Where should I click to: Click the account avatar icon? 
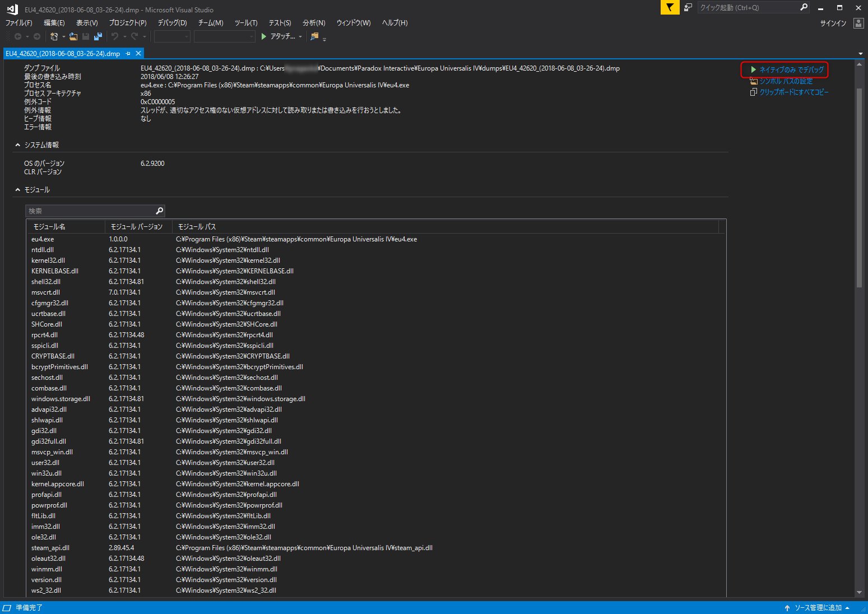(858, 23)
